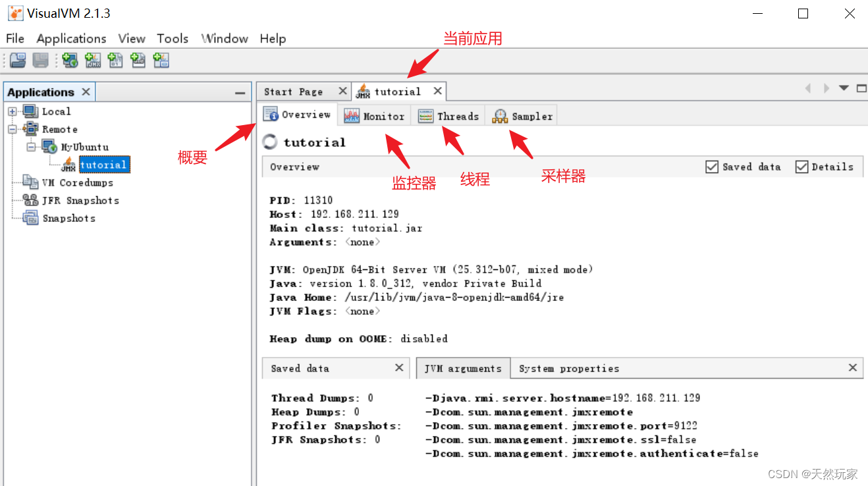Close the JVM arguments section
Screen dimensions: 868x486
(853, 367)
